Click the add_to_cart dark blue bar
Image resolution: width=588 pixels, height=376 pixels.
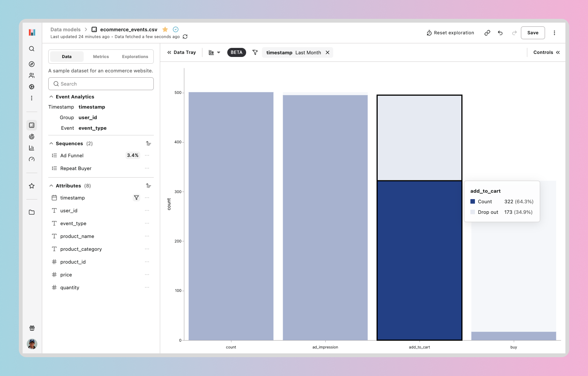420,261
